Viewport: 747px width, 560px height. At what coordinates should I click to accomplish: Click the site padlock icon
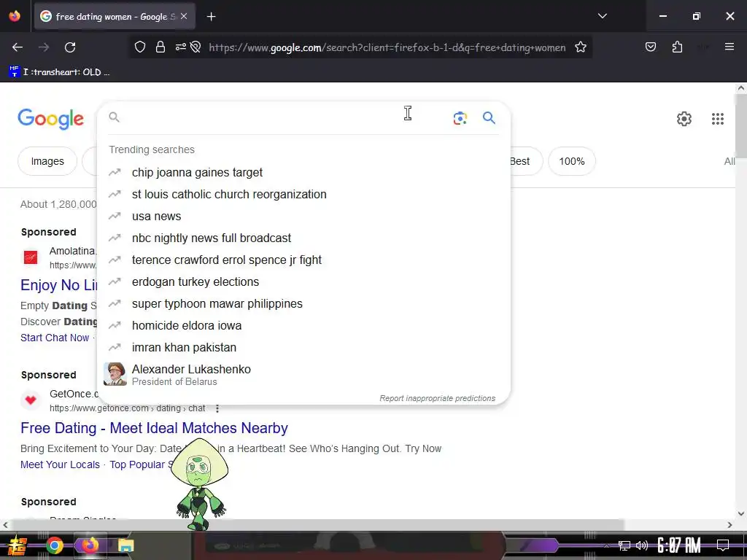coord(160,47)
